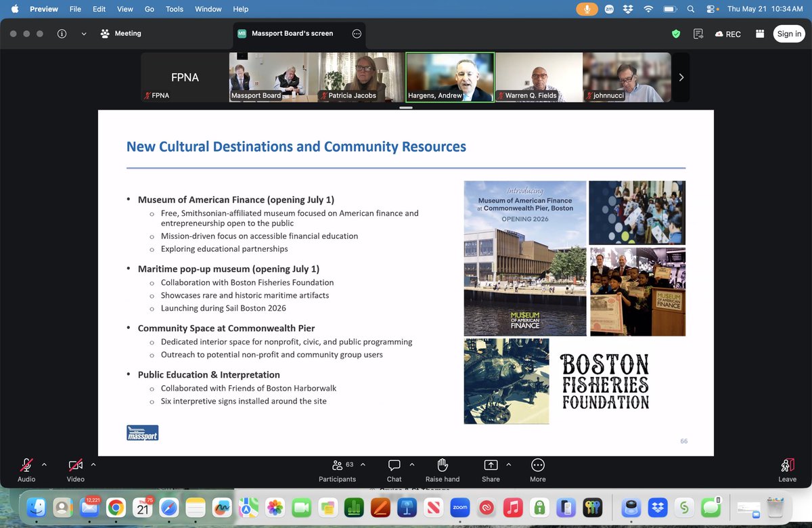Click the cloud REC recording indicator
The height and width of the screenshot is (528, 812).
click(x=727, y=34)
